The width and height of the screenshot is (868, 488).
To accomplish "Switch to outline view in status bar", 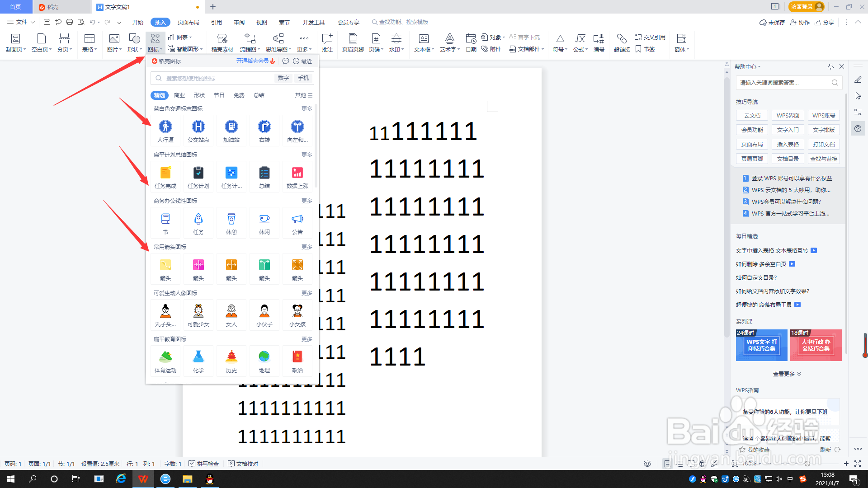I will click(679, 464).
